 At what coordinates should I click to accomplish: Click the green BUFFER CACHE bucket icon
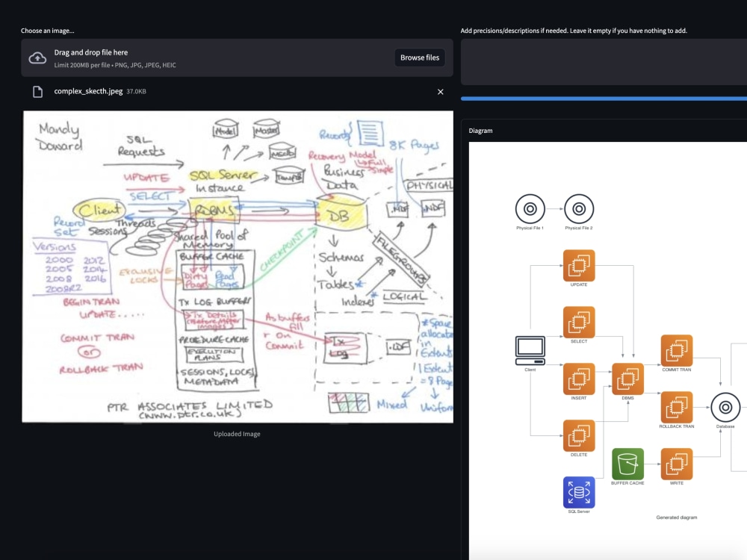coord(628,464)
